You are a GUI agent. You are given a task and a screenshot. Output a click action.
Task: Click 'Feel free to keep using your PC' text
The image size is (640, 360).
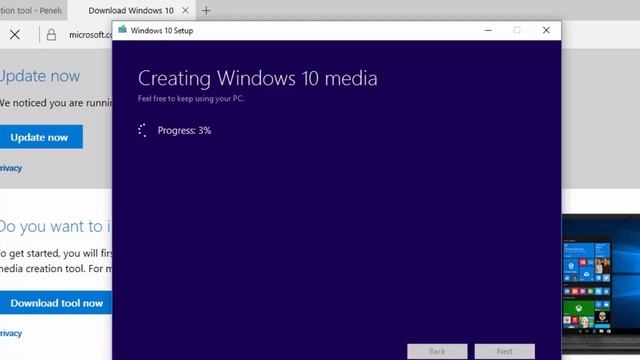click(x=191, y=98)
